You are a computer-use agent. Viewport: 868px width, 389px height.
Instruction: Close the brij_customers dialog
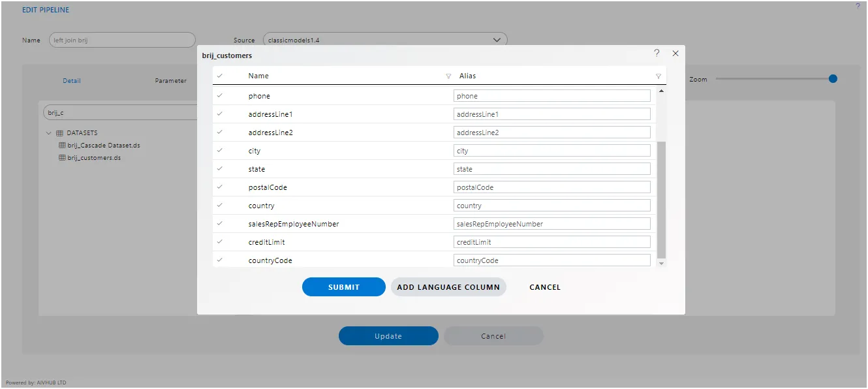675,54
